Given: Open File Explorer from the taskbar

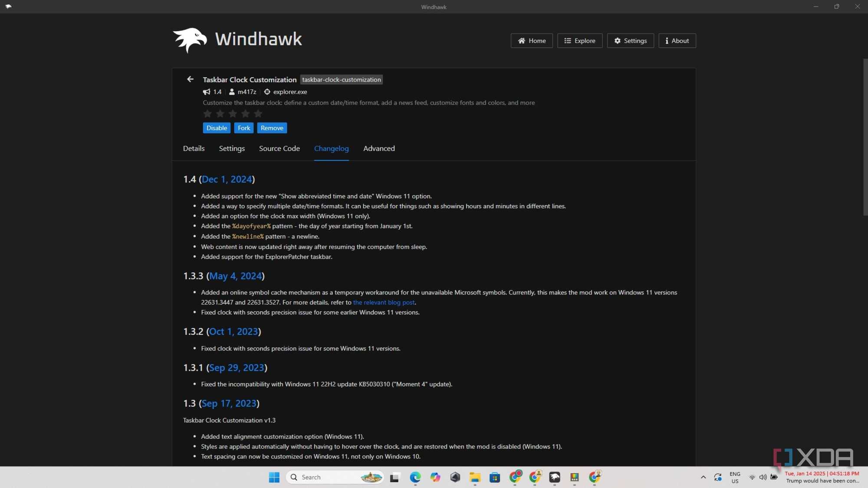Looking at the screenshot, I should pos(475,477).
